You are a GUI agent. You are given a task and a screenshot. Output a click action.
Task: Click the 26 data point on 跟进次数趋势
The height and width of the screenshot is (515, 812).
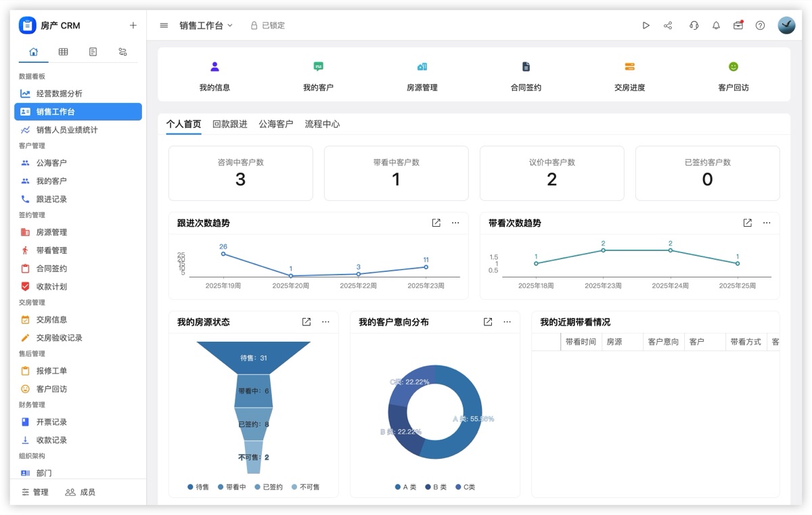[223, 254]
